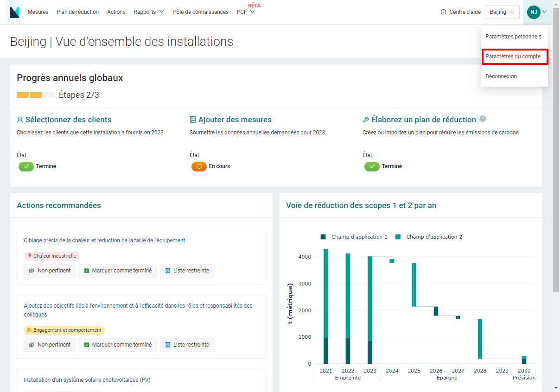The height and width of the screenshot is (392, 560).
Task: Open Ajoutez des objectifs liés à l'environnement action
Action: point(138,310)
